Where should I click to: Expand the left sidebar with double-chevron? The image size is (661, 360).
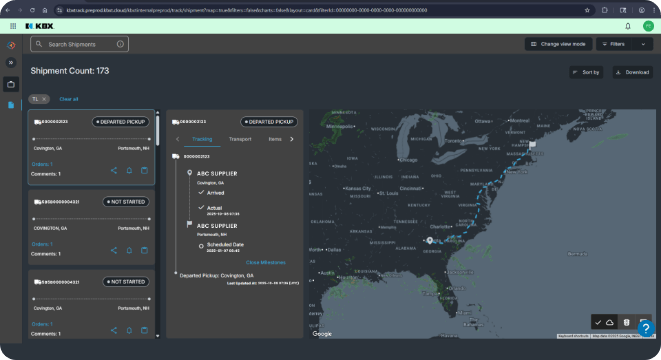(11, 62)
